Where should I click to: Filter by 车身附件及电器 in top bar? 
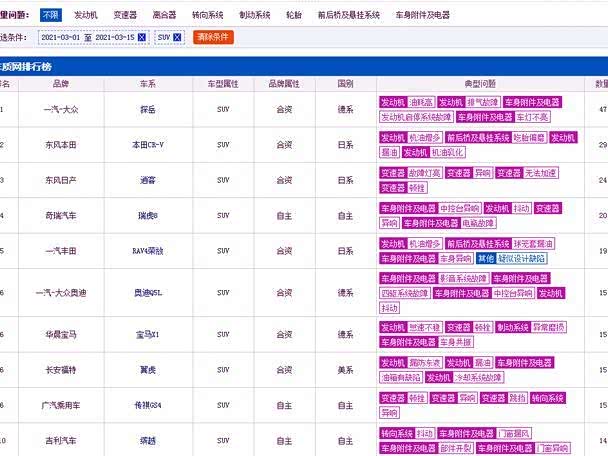[422, 15]
